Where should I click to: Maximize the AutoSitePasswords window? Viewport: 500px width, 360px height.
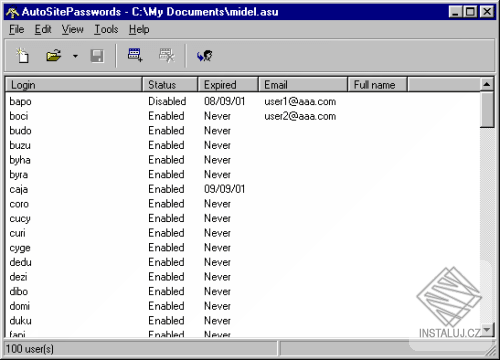tap(470, 12)
